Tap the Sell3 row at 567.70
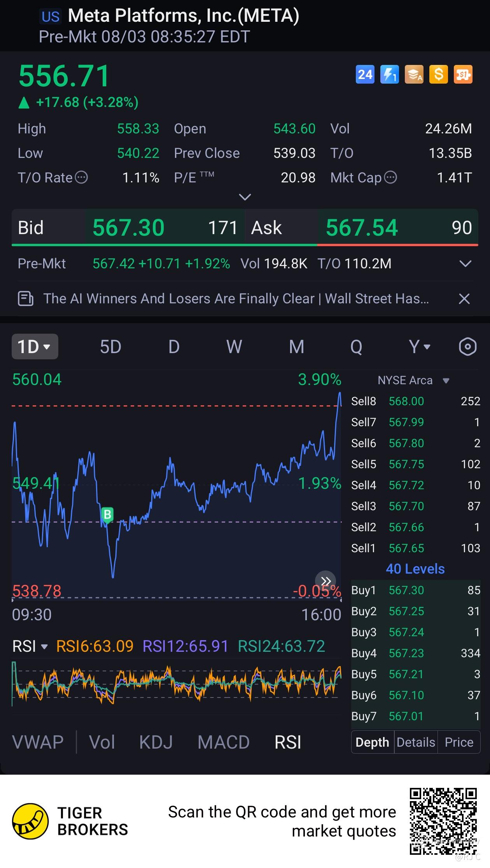This screenshot has height=868, width=490. (416, 506)
